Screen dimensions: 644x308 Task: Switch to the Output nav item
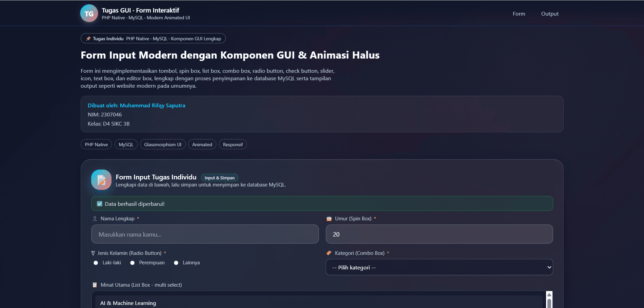pos(549,14)
